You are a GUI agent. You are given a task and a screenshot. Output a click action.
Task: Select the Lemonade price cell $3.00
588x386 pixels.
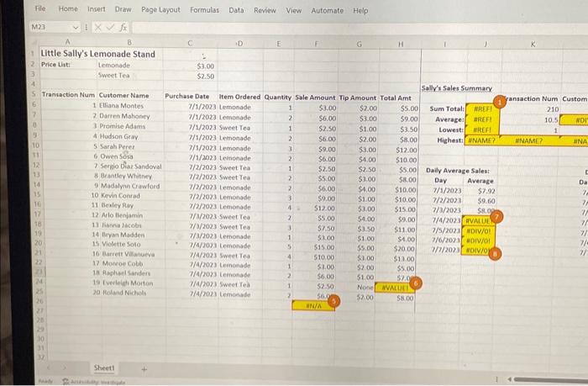point(206,66)
